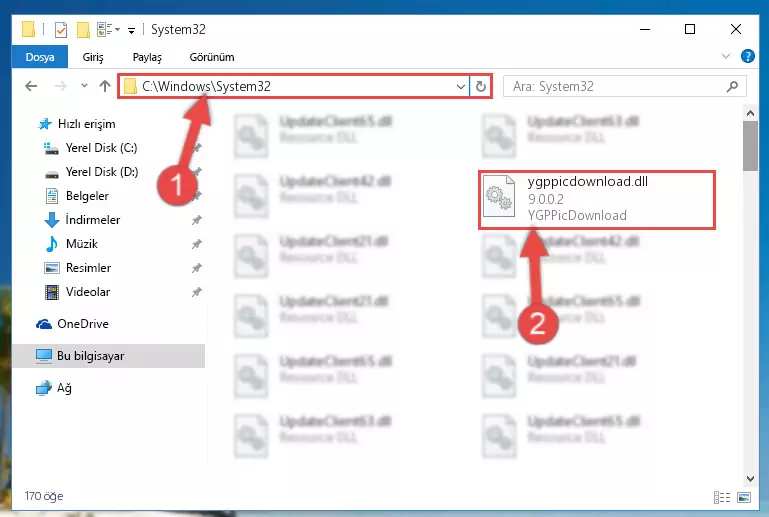Select Bu bilgisayar in navigation pane
Image resolution: width=769 pixels, height=517 pixels.
108,356
